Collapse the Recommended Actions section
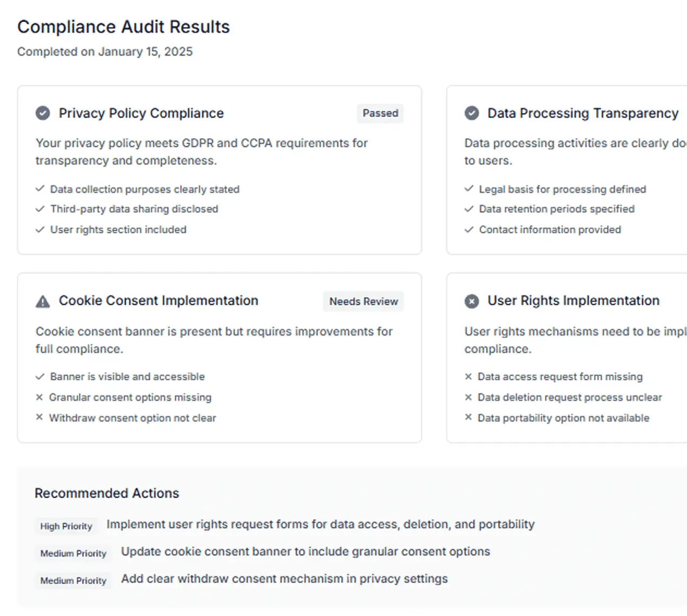 pyautogui.click(x=106, y=493)
